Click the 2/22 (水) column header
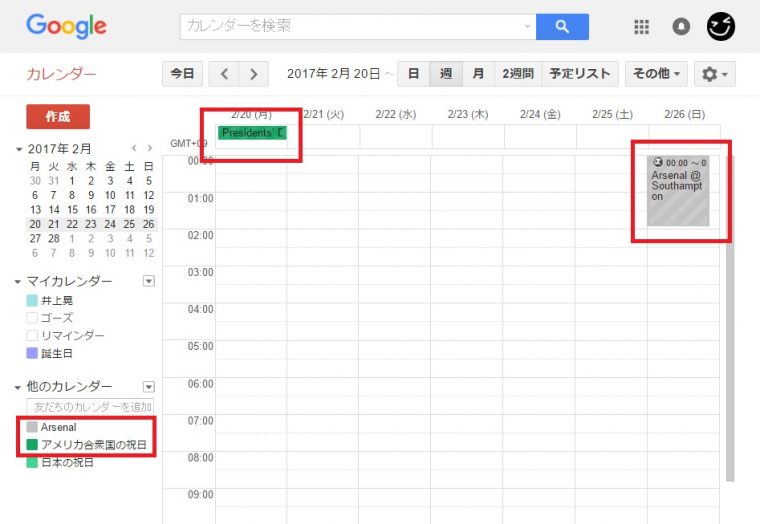 point(396,114)
